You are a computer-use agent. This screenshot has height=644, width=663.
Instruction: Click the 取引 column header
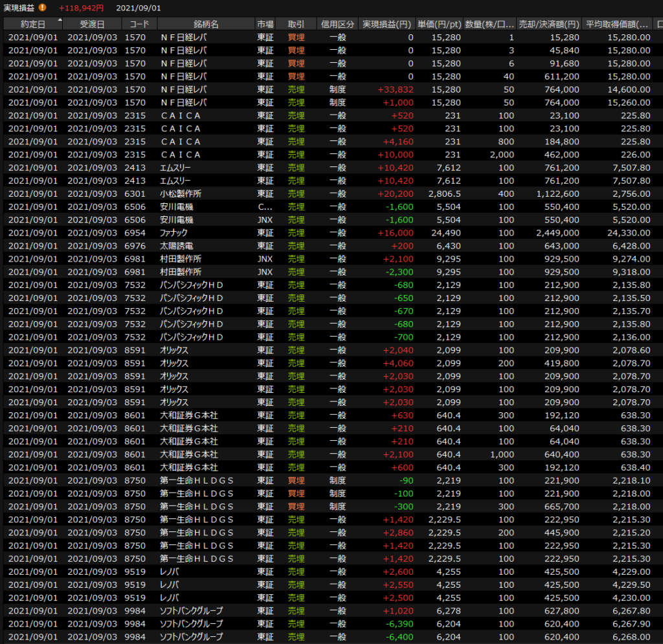(296, 24)
